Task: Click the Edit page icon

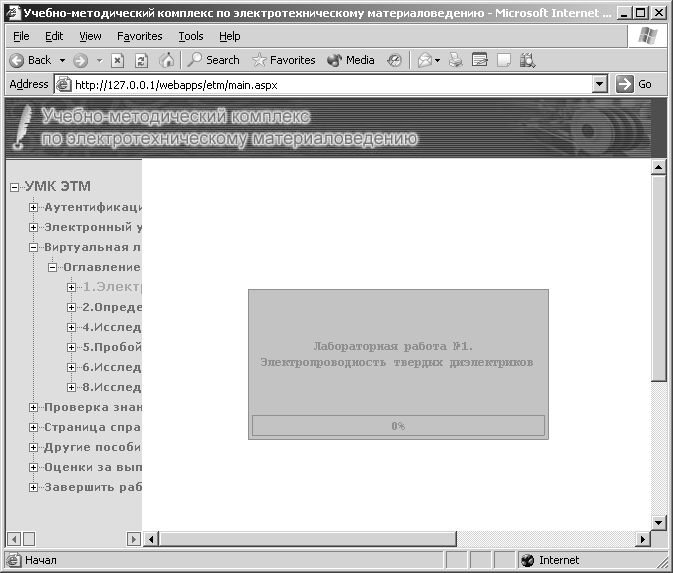Action: click(479, 60)
